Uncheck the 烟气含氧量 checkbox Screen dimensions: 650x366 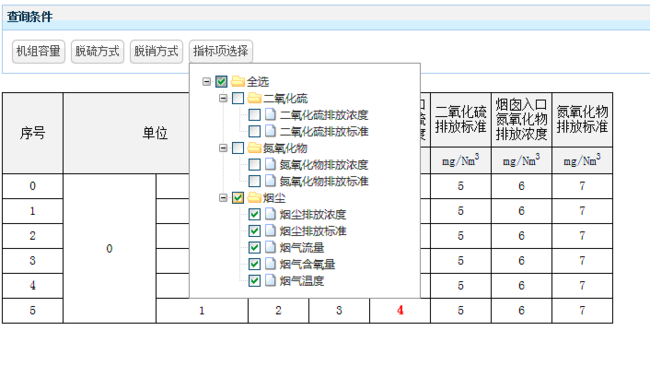[255, 264]
